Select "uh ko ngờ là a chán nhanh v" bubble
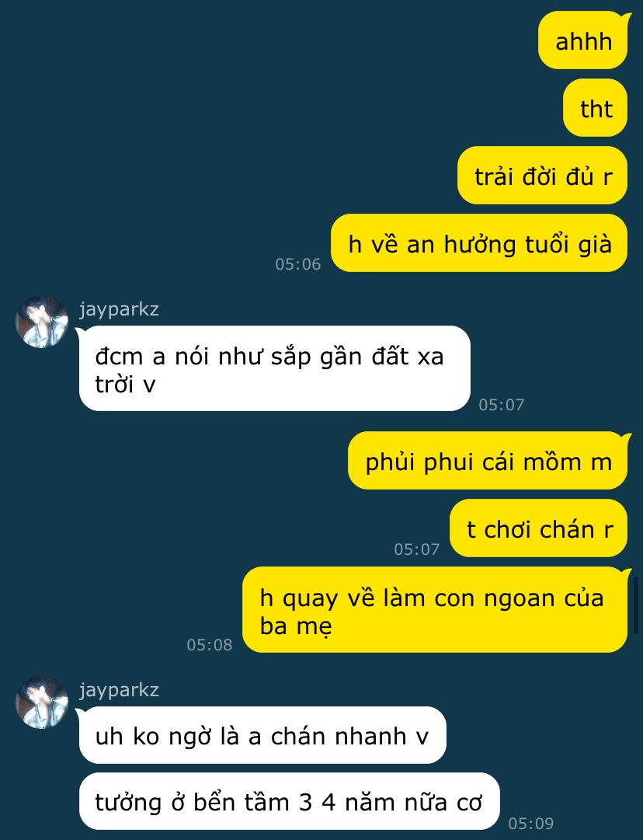The height and width of the screenshot is (840, 643). click(262, 736)
